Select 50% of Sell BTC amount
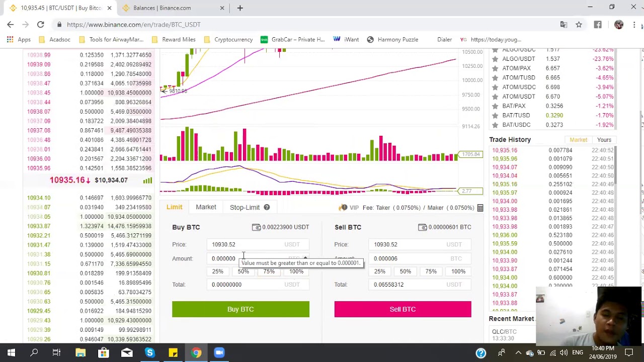Screen dimensions: 644x362 [x=405, y=271]
